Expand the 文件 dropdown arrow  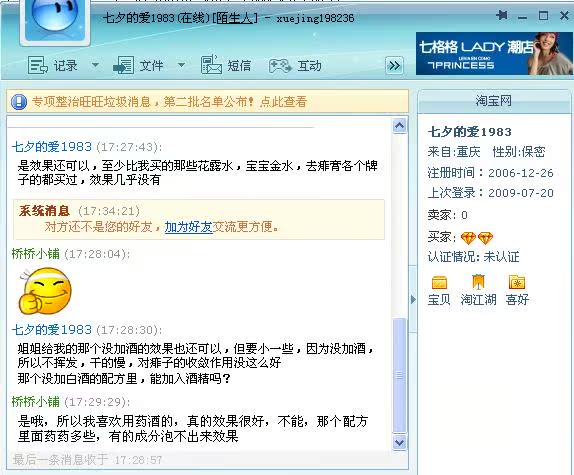[181, 65]
